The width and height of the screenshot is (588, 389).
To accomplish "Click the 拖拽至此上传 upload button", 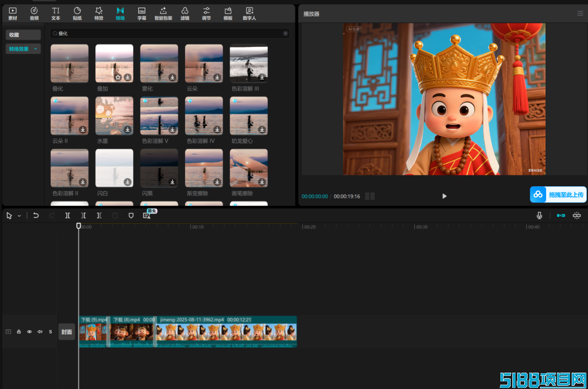I will (x=558, y=194).
